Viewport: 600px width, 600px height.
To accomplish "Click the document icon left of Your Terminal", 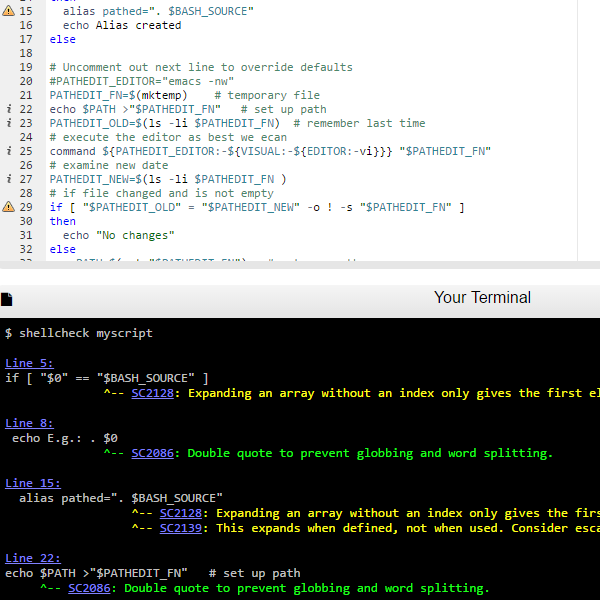I will click(x=7, y=299).
